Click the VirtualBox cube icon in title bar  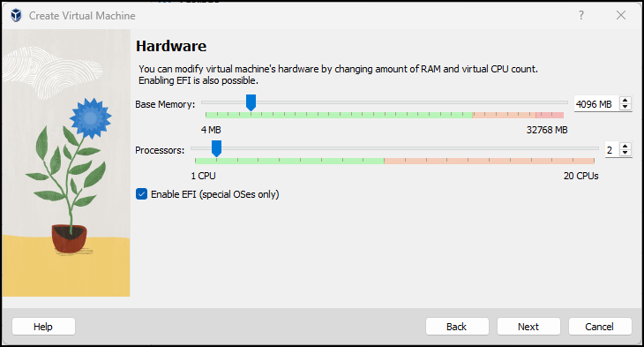(16, 16)
